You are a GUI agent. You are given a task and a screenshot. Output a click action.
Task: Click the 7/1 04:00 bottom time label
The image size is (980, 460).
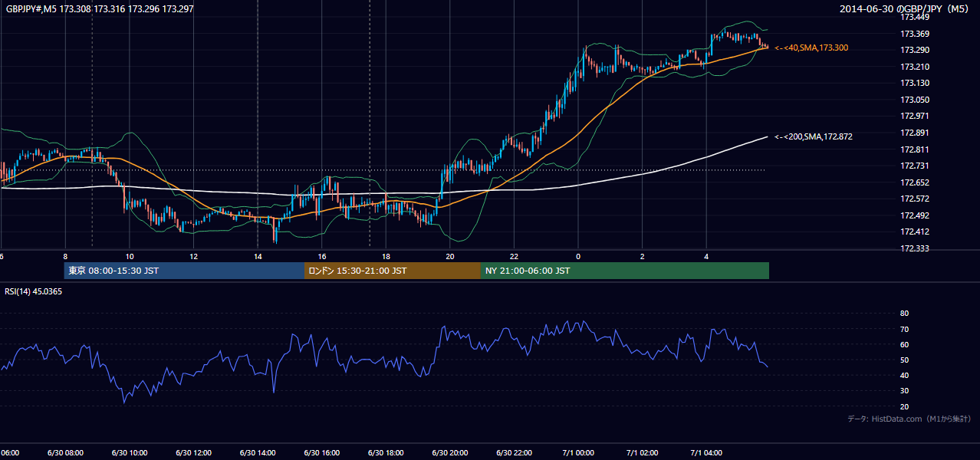tap(706, 452)
